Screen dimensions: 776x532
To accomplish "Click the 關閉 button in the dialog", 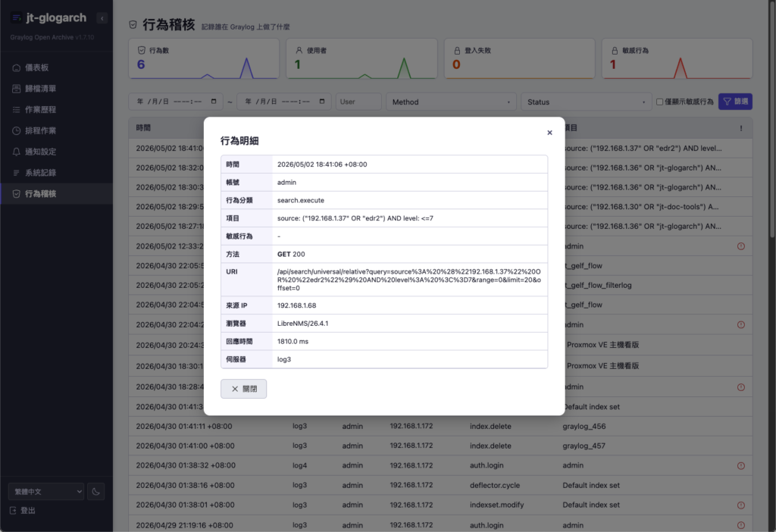I will pyautogui.click(x=243, y=389).
